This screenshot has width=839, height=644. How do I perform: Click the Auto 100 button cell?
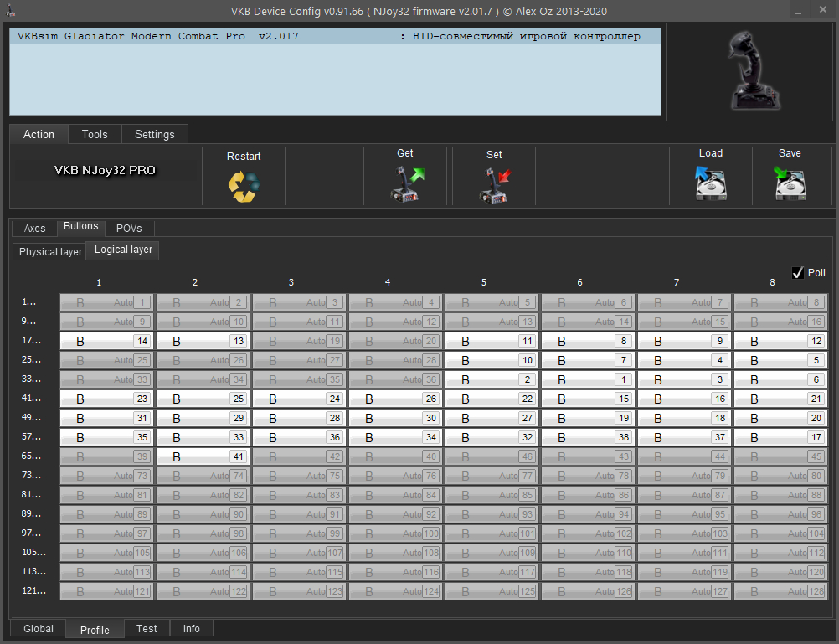(395, 533)
